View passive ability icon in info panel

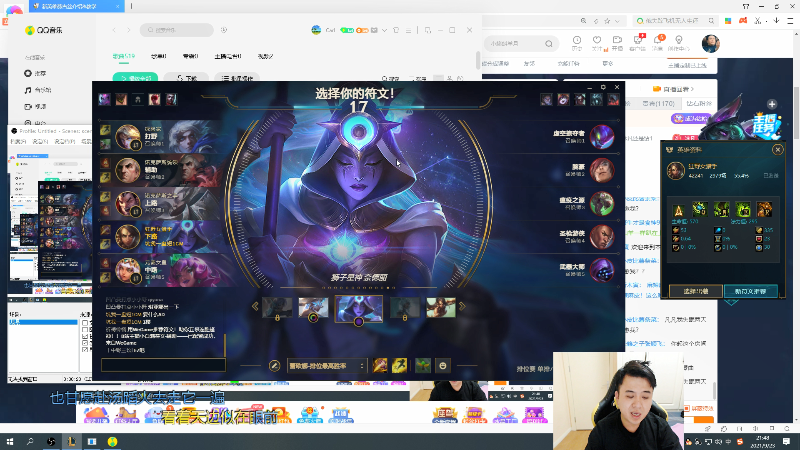pos(678,210)
